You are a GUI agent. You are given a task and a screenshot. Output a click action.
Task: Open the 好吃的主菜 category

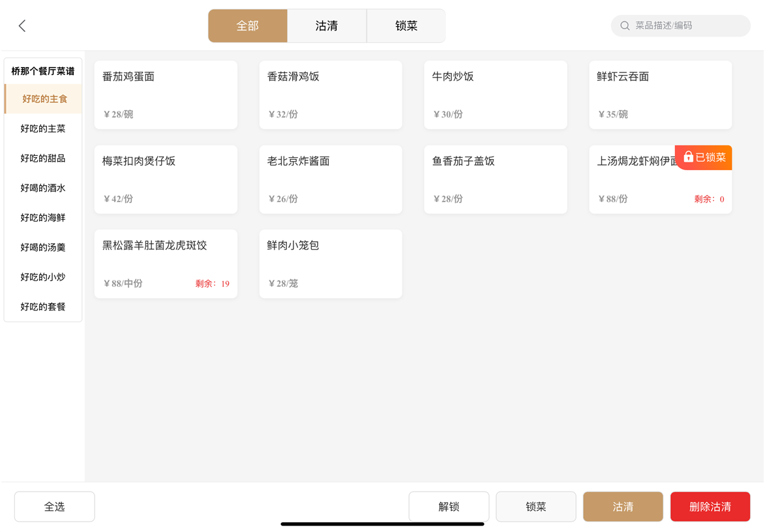(43, 129)
